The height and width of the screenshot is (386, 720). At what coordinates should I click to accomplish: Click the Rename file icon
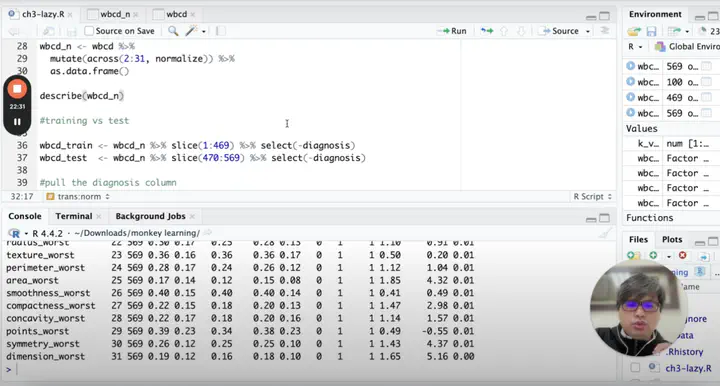pyautogui.click(x=703, y=257)
